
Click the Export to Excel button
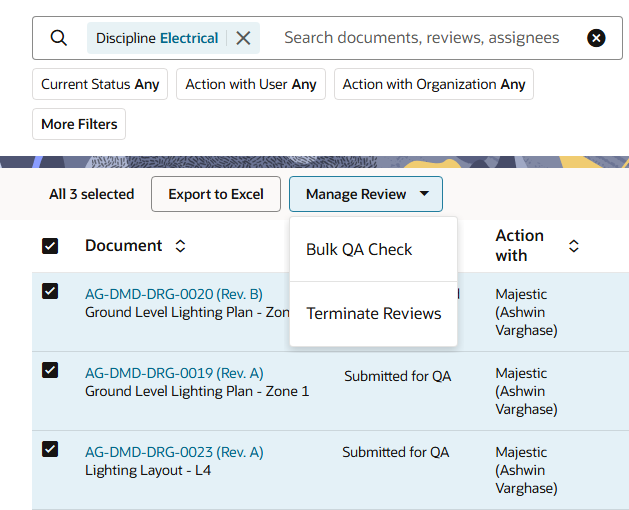216,194
